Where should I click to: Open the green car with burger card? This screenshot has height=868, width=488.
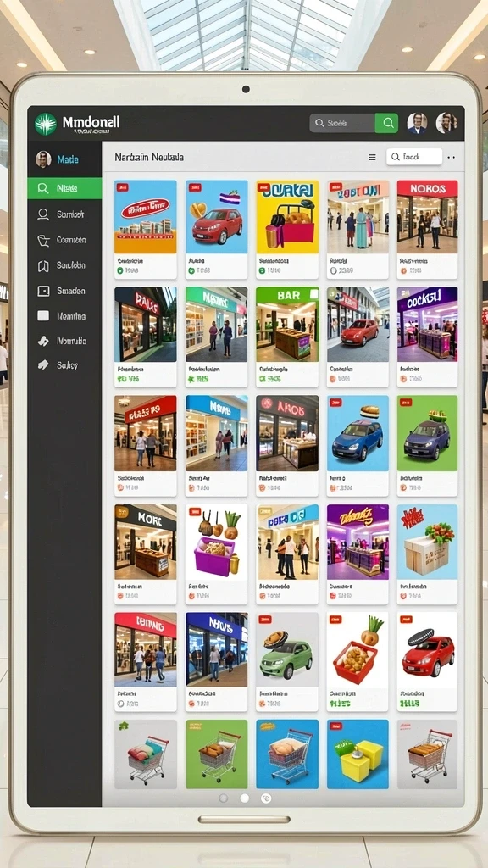(287, 661)
